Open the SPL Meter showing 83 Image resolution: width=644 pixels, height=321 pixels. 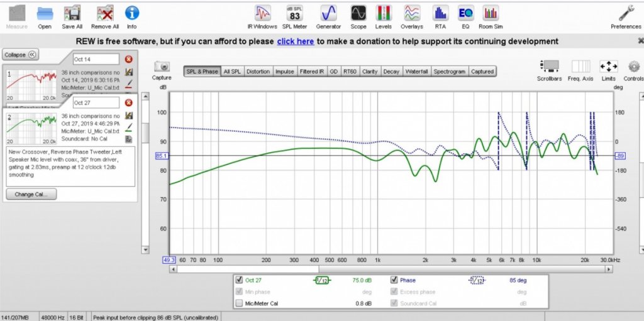click(294, 14)
